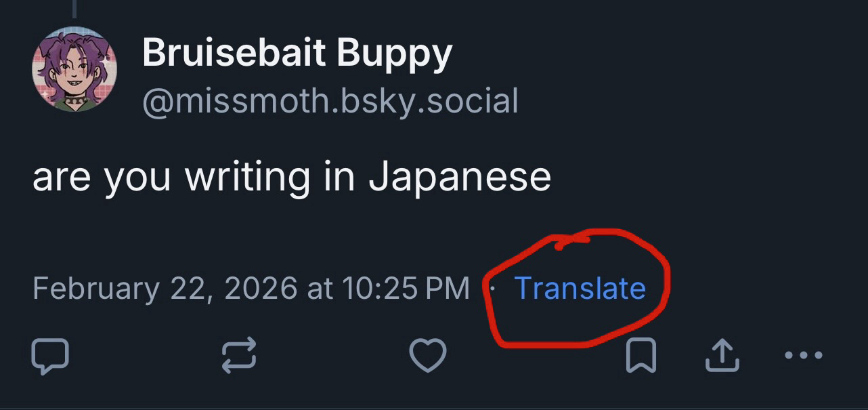Click the year 2026 in the timestamp
Screen dimensions: 868x410
pyautogui.click(x=260, y=288)
